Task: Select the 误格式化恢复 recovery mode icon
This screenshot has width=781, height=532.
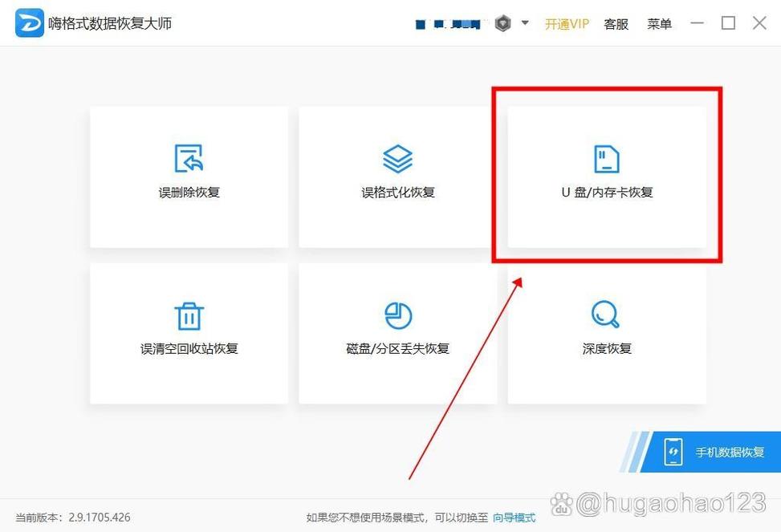Action: point(397,157)
